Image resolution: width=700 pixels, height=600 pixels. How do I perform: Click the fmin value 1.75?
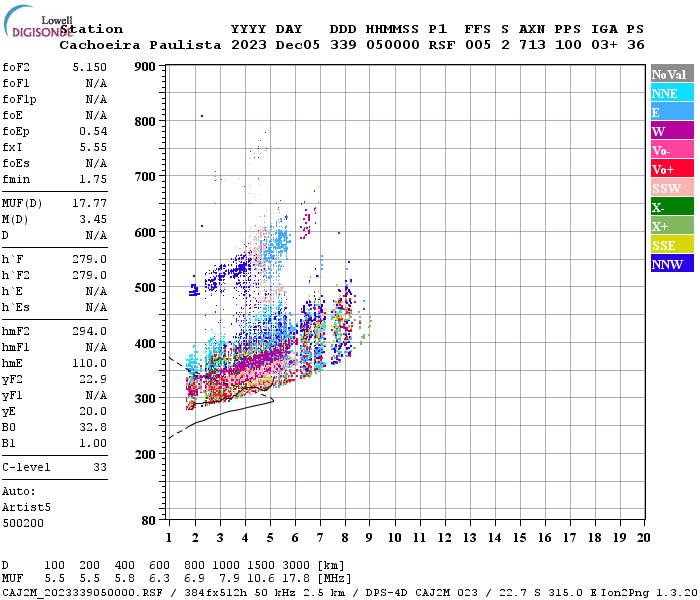click(x=93, y=179)
